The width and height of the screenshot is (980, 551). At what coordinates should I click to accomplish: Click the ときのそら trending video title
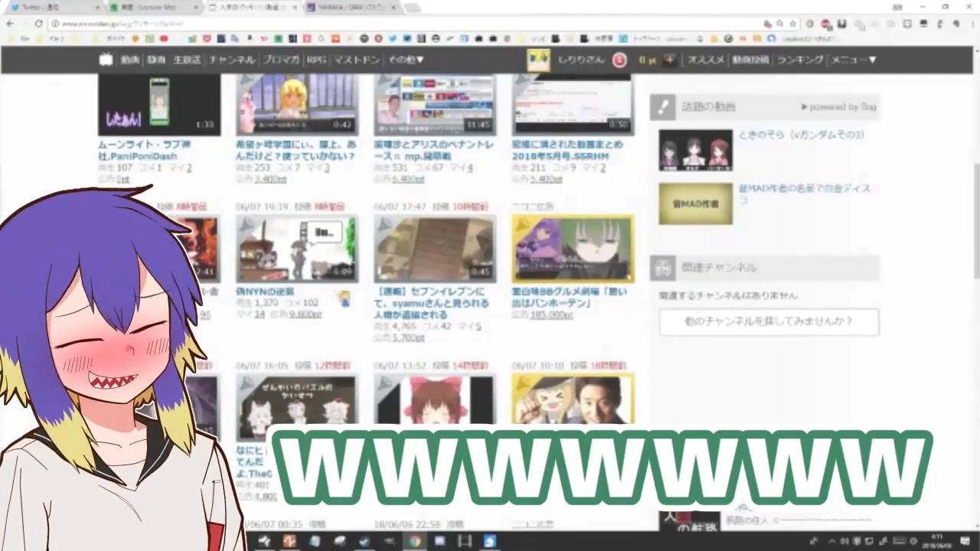pos(802,135)
